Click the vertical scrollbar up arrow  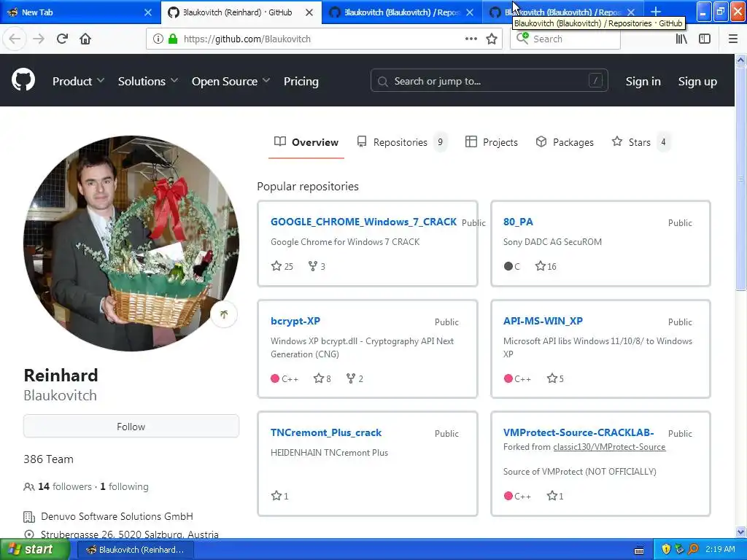coord(740,60)
